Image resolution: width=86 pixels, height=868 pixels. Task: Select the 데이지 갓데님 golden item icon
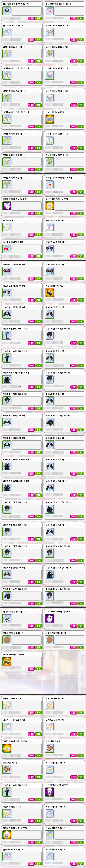click(x=49, y=119)
